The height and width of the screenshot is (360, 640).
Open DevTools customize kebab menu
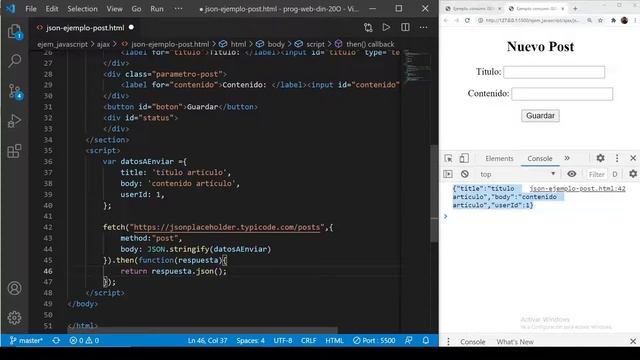click(x=617, y=158)
